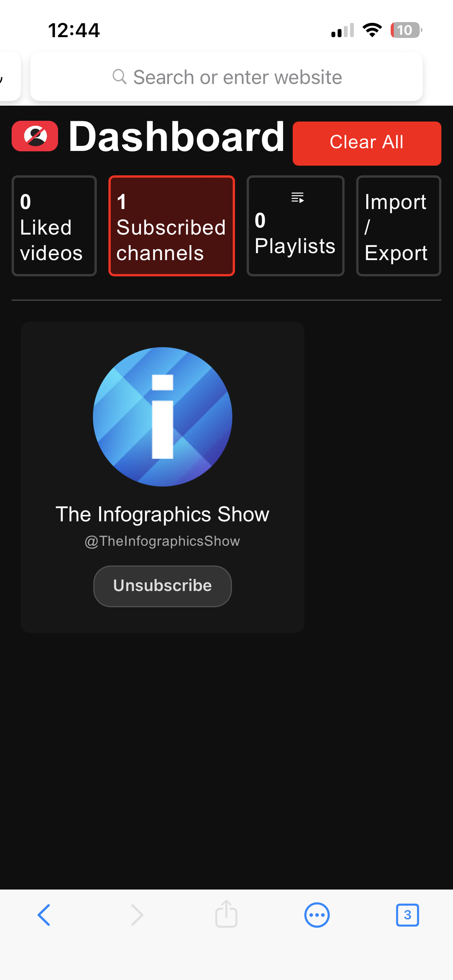
Task: Click the Infographics Show channel avatar
Action: tap(163, 417)
